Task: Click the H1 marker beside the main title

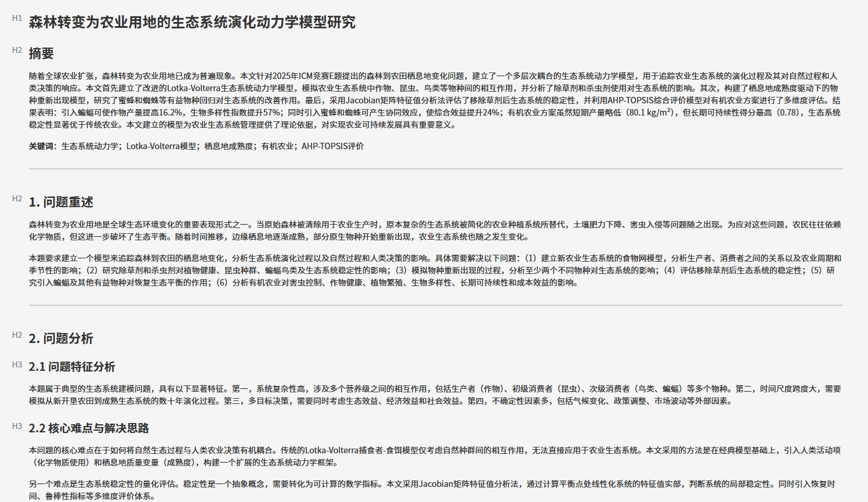Action: (17, 19)
